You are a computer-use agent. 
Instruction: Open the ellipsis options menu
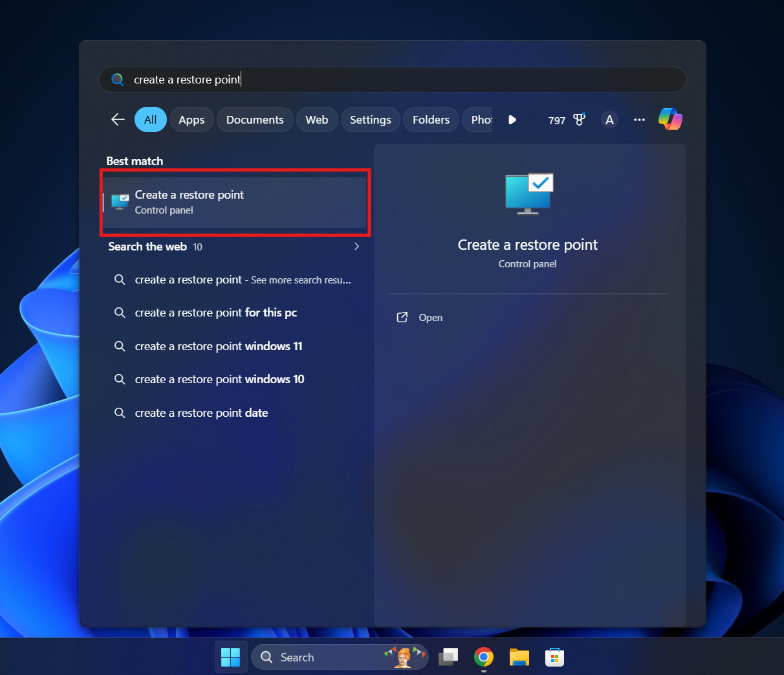coord(639,119)
